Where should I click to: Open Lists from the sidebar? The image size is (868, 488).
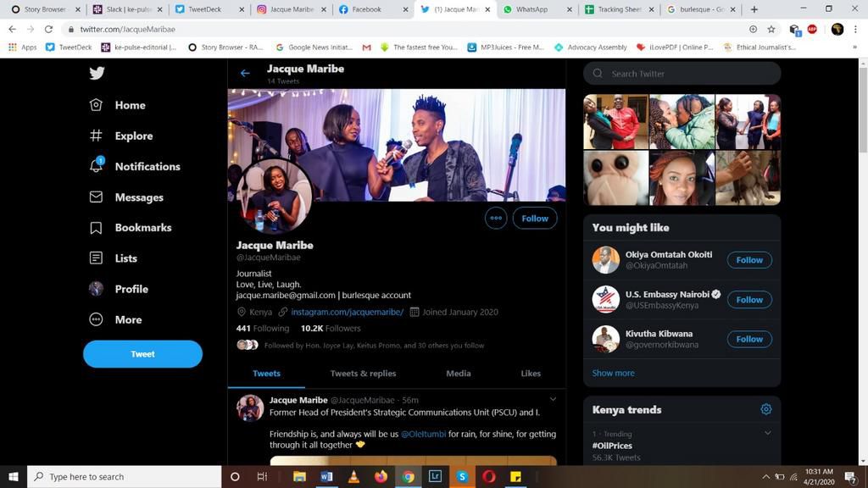[126, 258]
